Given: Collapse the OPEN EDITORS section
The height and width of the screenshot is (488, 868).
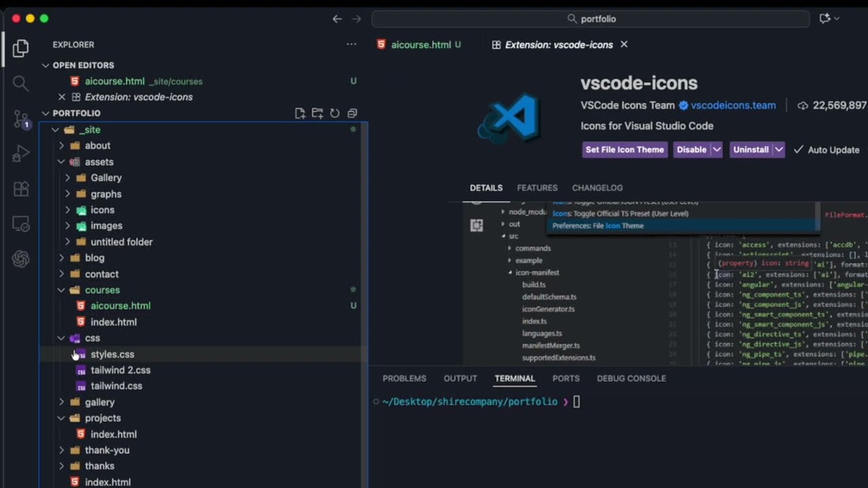Looking at the screenshot, I should point(45,65).
